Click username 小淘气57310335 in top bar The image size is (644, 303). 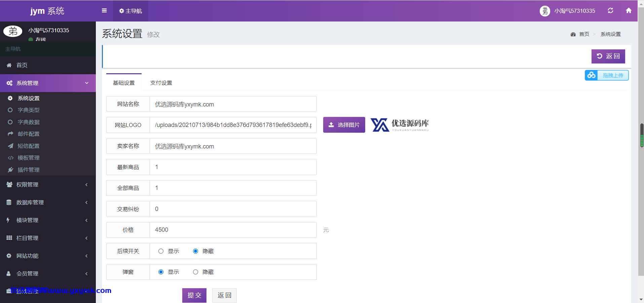[575, 11]
